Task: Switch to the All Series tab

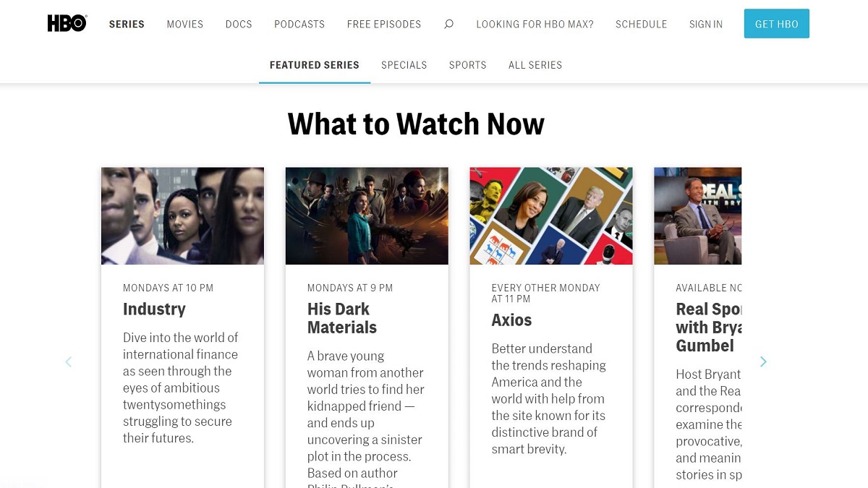Action: [535, 65]
